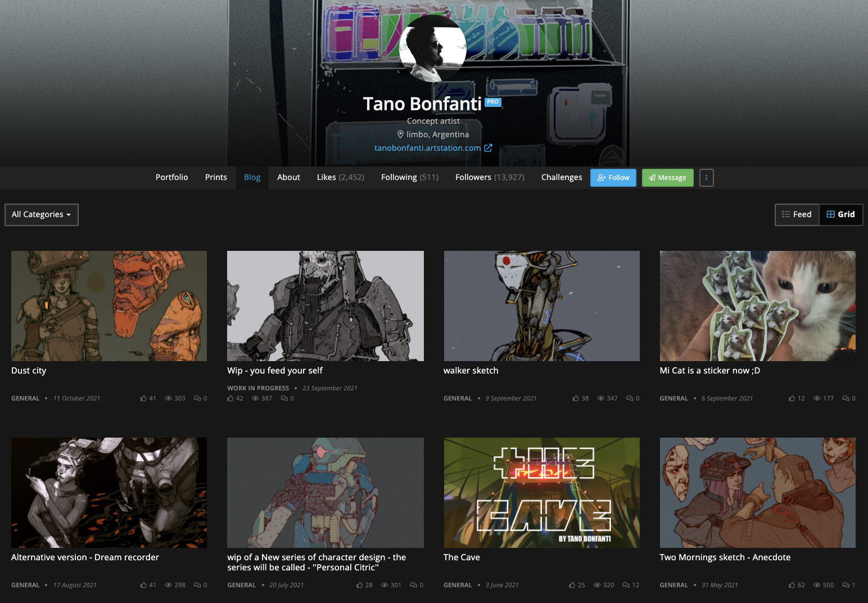Open the Prints tab

[x=216, y=177]
